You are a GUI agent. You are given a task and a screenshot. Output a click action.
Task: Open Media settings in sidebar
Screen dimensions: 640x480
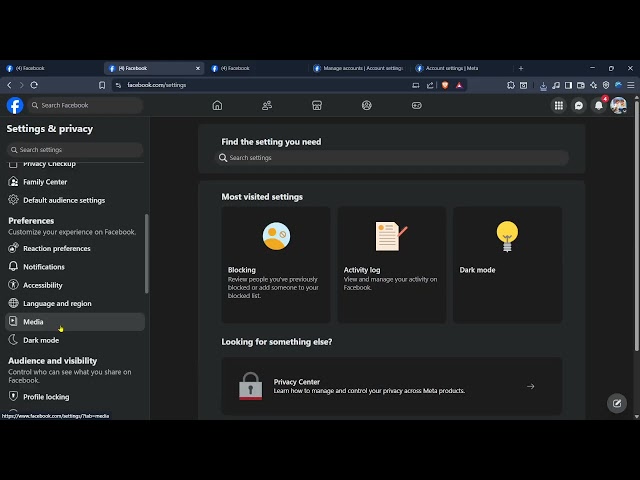tap(75, 322)
